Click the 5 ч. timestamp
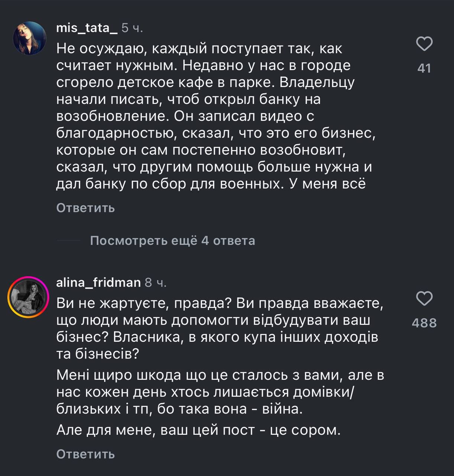The height and width of the screenshot is (476, 454). tap(132, 28)
